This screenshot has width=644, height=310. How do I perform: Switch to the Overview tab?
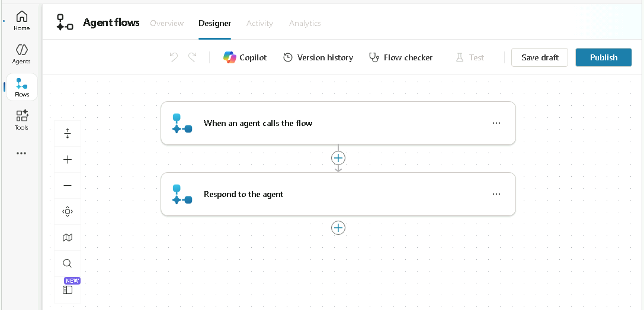tap(166, 24)
